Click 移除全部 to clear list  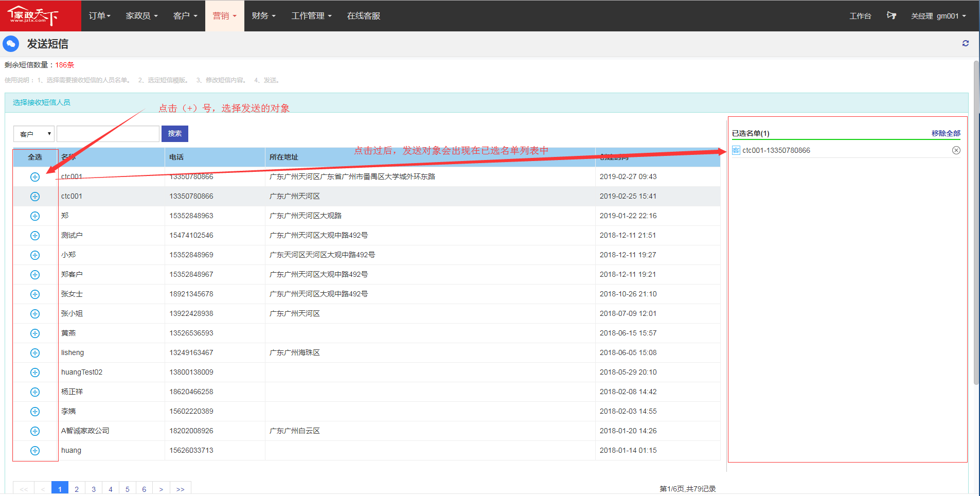tap(946, 133)
